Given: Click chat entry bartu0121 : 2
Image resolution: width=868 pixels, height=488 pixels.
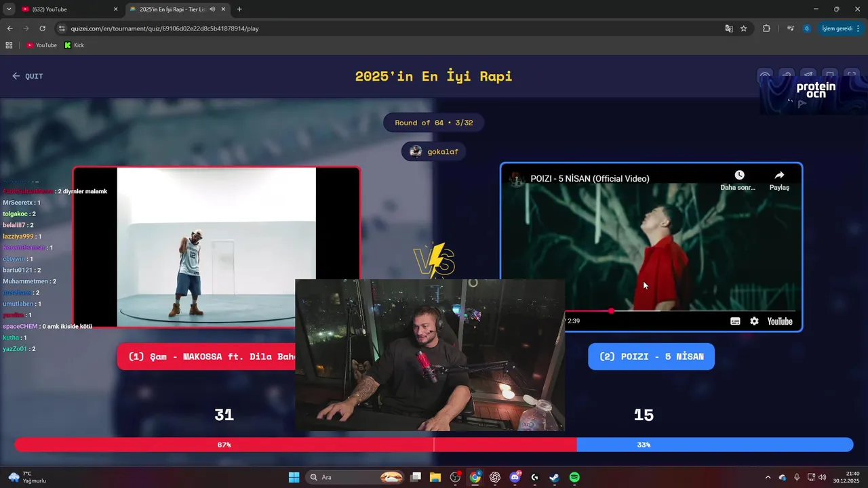Looking at the screenshot, I should pyautogui.click(x=22, y=270).
